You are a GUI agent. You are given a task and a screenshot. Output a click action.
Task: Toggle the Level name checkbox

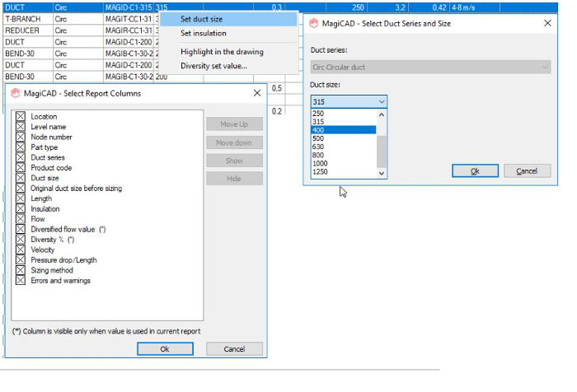21,127
